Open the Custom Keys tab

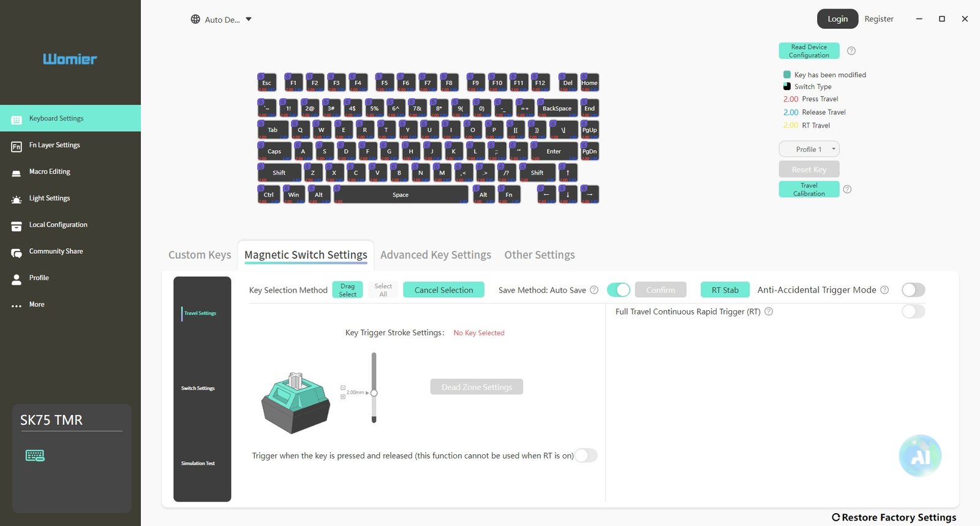[200, 255]
